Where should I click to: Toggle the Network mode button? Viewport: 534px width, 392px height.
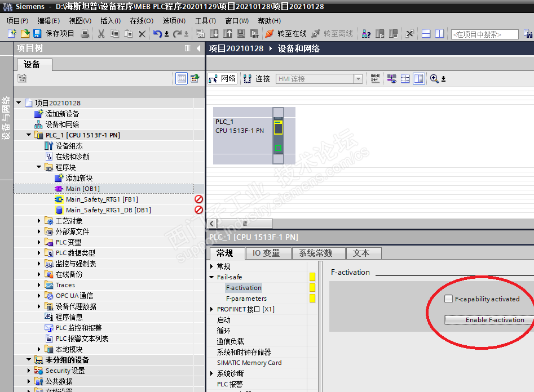(222, 79)
